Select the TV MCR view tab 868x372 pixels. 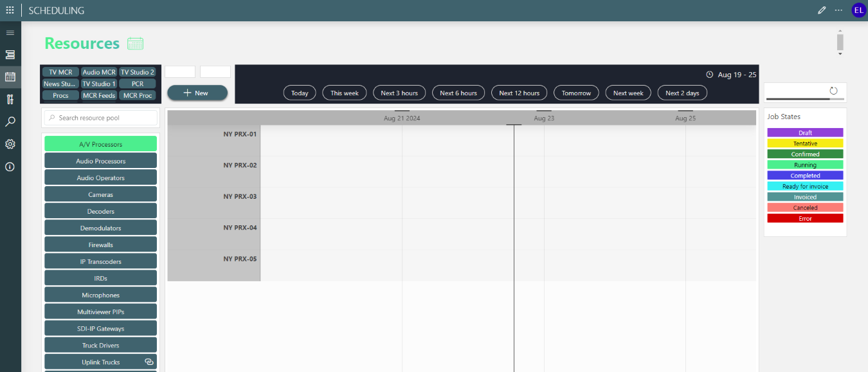point(61,72)
